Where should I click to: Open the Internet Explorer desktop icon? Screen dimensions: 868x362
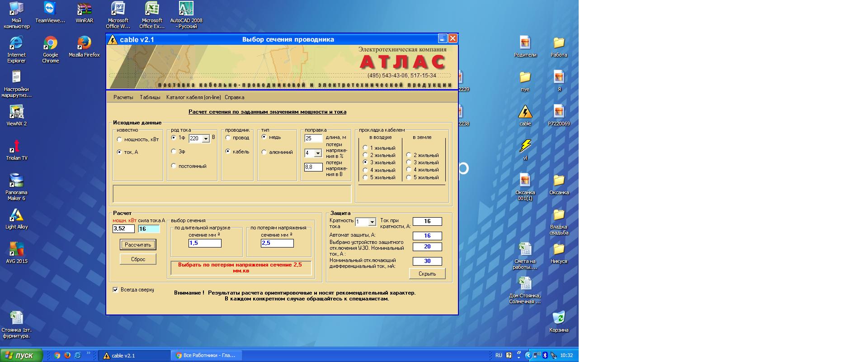pyautogui.click(x=16, y=49)
